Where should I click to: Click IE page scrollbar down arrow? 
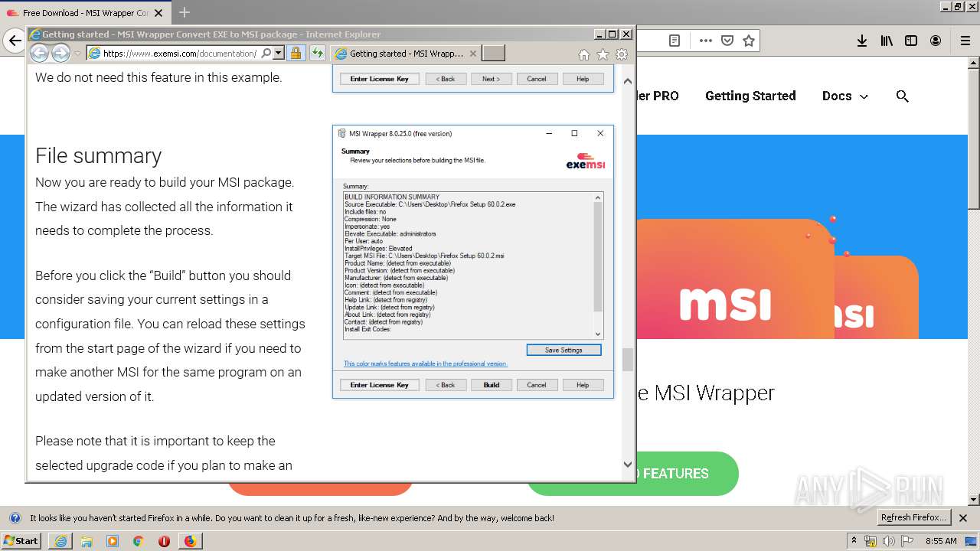(628, 464)
